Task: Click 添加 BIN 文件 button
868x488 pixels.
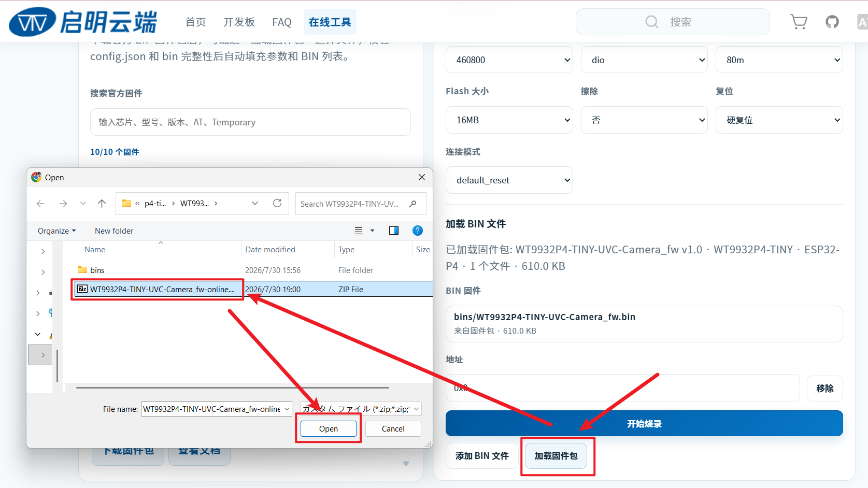Action: pyautogui.click(x=482, y=456)
